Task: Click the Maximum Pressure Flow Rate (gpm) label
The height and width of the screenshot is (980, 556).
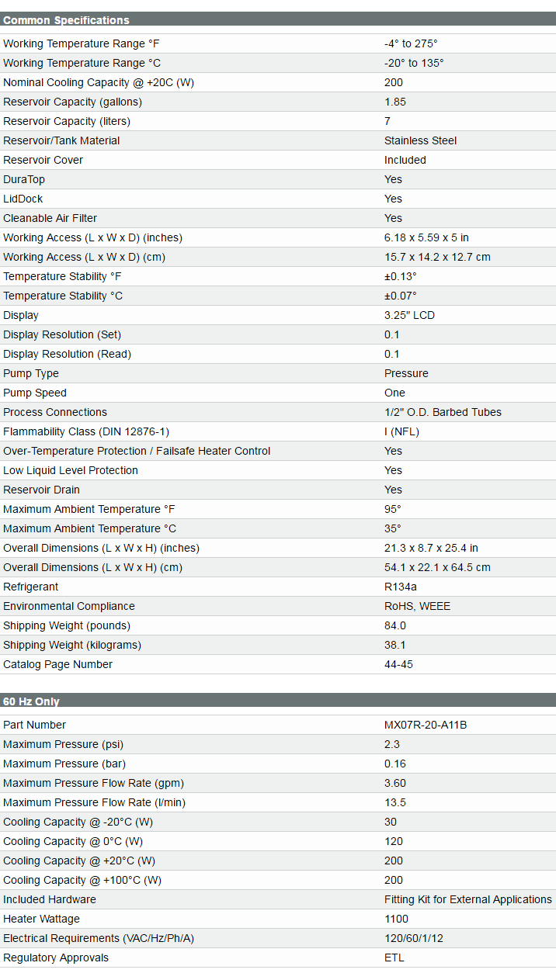Action: coord(93,783)
